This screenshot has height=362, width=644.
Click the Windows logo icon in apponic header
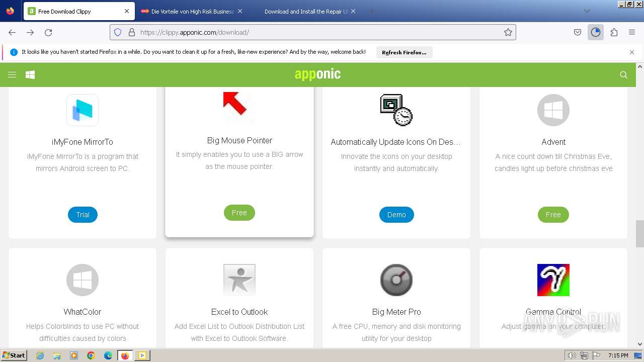(30, 74)
